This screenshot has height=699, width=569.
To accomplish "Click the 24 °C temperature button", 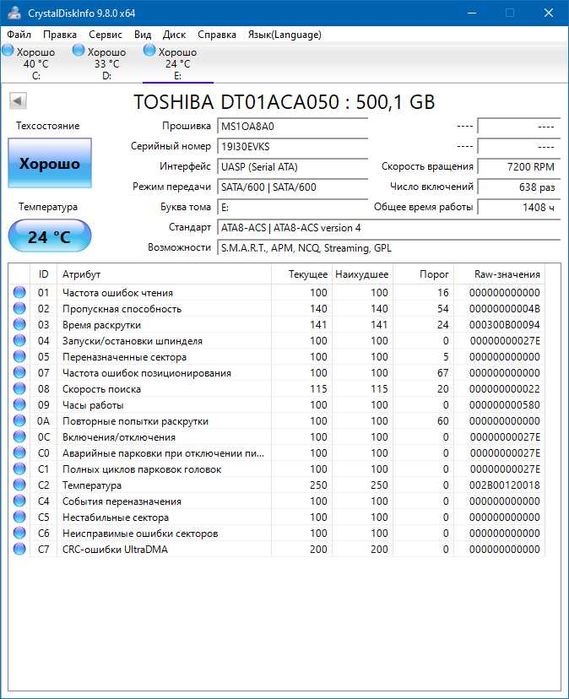I will 49,236.
